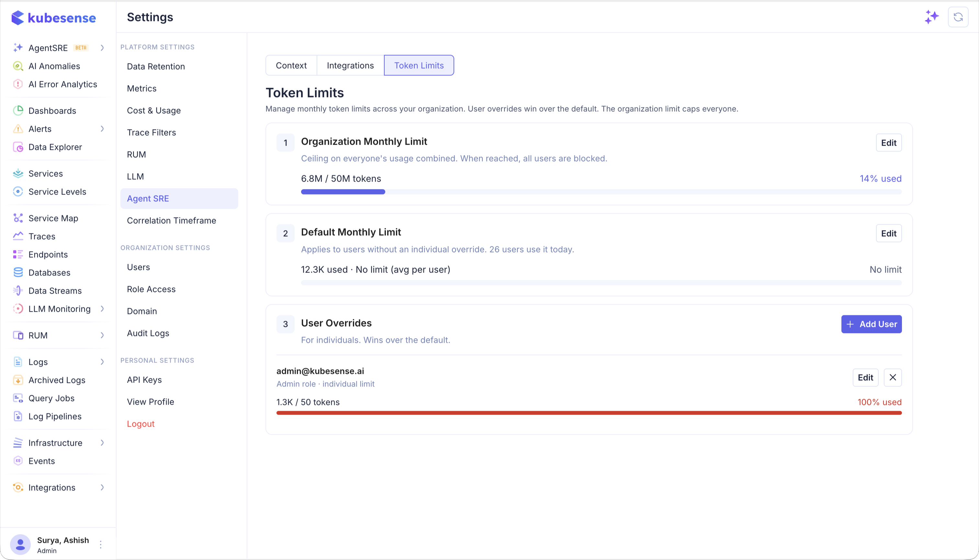Click Add User button
The height and width of the screenshot is (560, 979).
pos(871,324)
